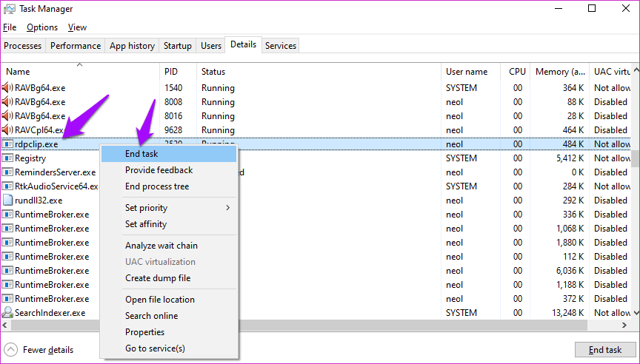Open the Options menu

coord(42,27)
